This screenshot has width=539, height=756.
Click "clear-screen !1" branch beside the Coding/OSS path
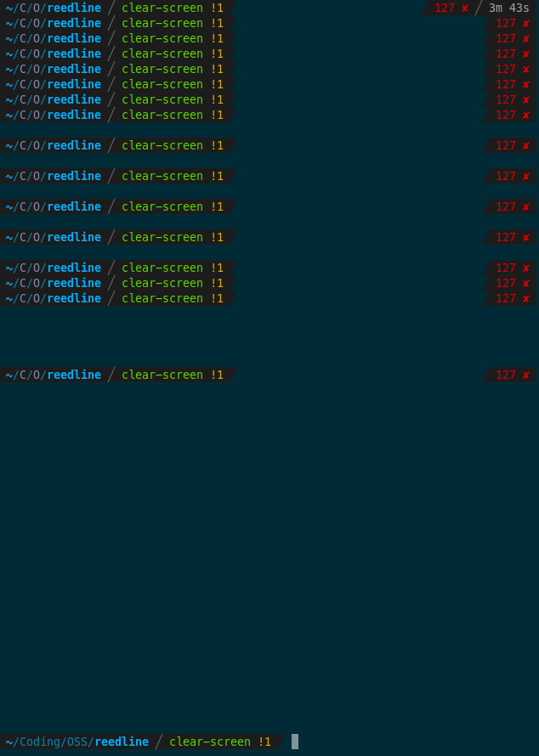[x=220, y=741]
